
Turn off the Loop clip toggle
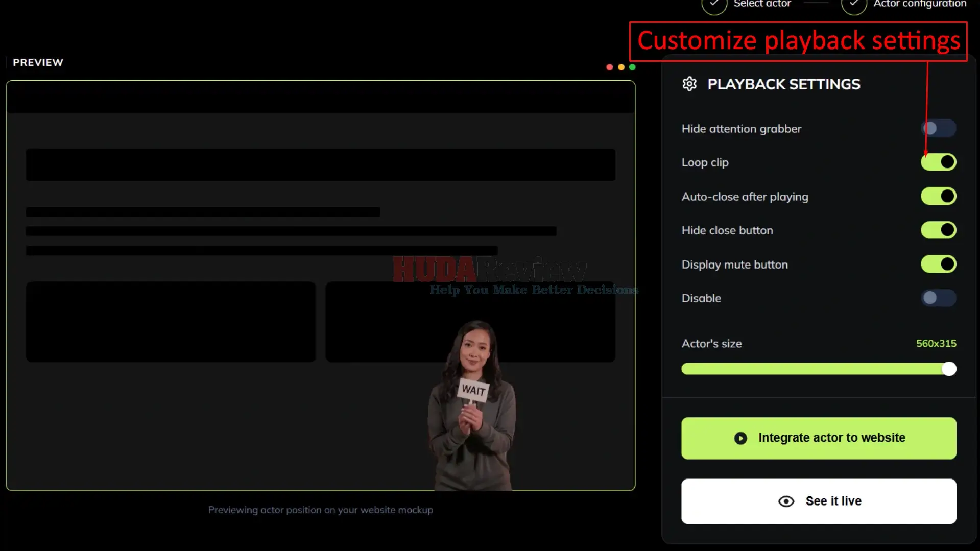[x=939, y=162]
